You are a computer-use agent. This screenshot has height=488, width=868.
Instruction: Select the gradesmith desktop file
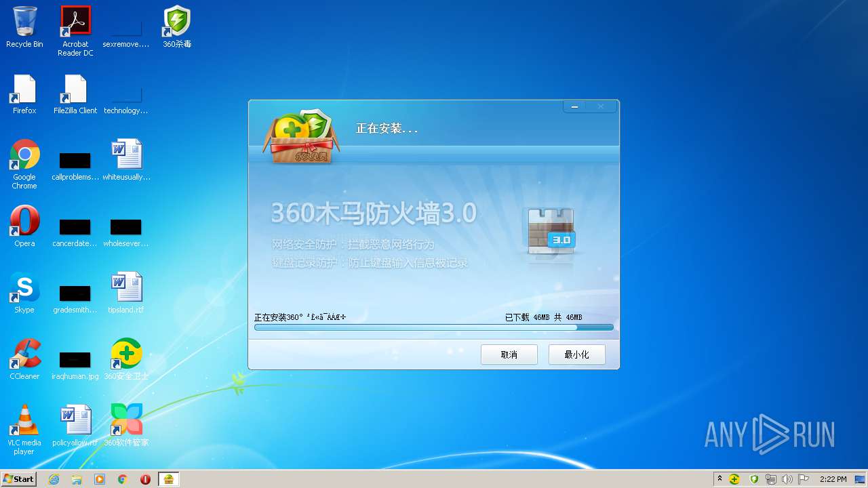75,299
